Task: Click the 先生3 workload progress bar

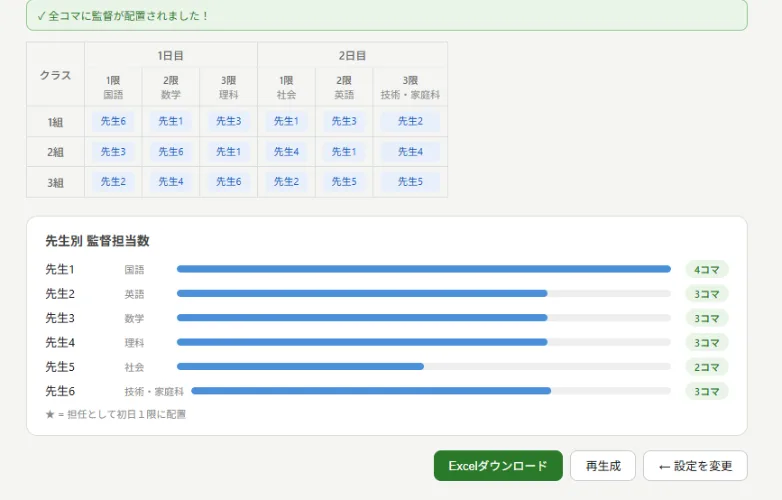Action: pos(424,318)
